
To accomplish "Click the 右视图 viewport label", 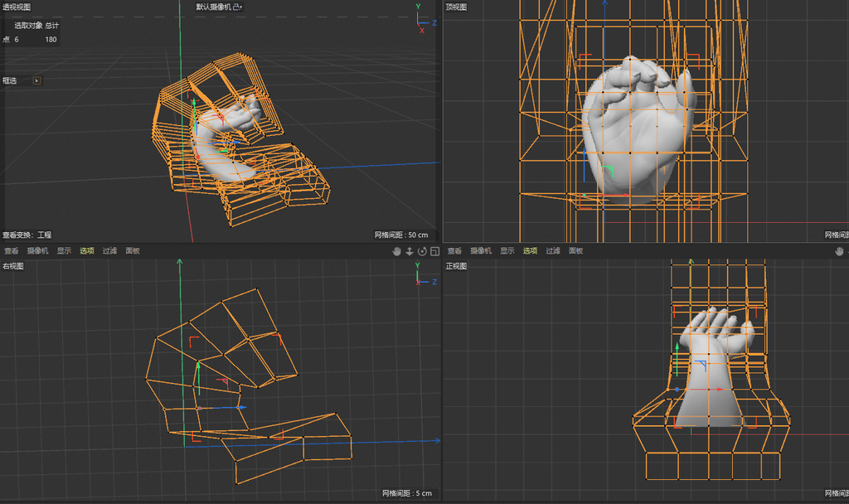I will point(13,266).
